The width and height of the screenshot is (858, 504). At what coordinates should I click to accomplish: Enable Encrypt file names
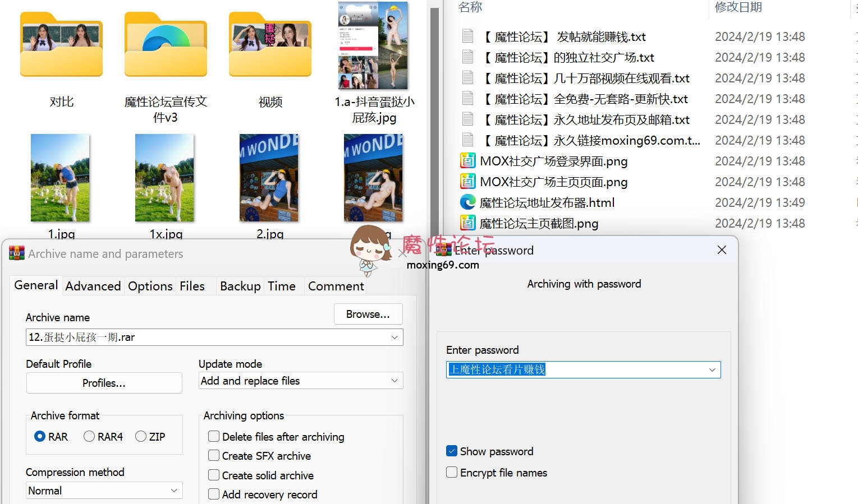coord(452,472)
